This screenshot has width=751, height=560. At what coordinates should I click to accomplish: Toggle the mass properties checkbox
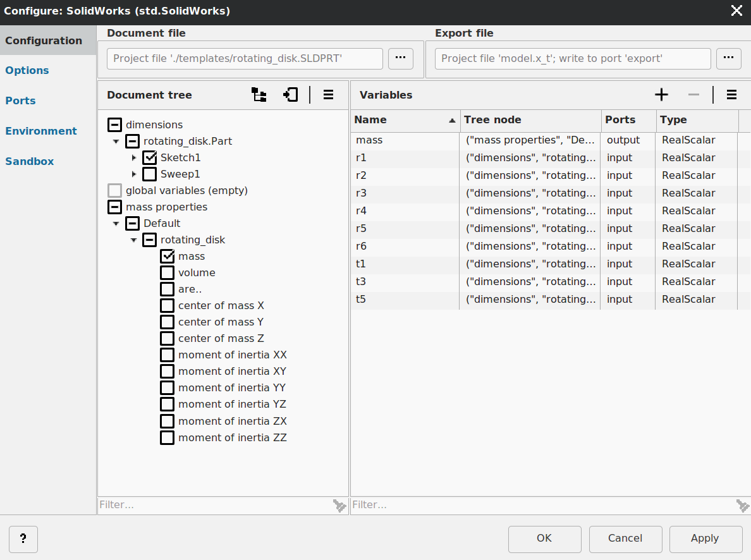(115, 207)
